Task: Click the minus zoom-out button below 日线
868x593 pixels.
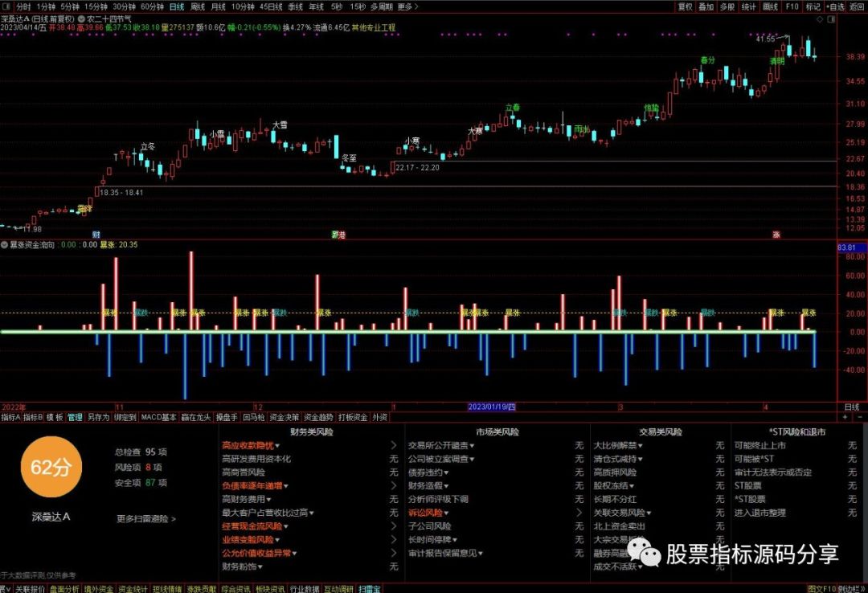Action: (x=860, y=417)
